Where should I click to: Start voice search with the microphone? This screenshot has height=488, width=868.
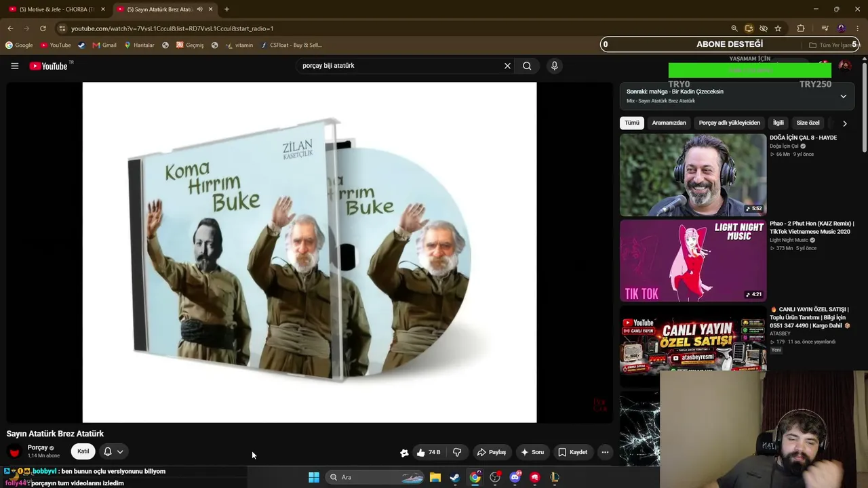[554, 66]
